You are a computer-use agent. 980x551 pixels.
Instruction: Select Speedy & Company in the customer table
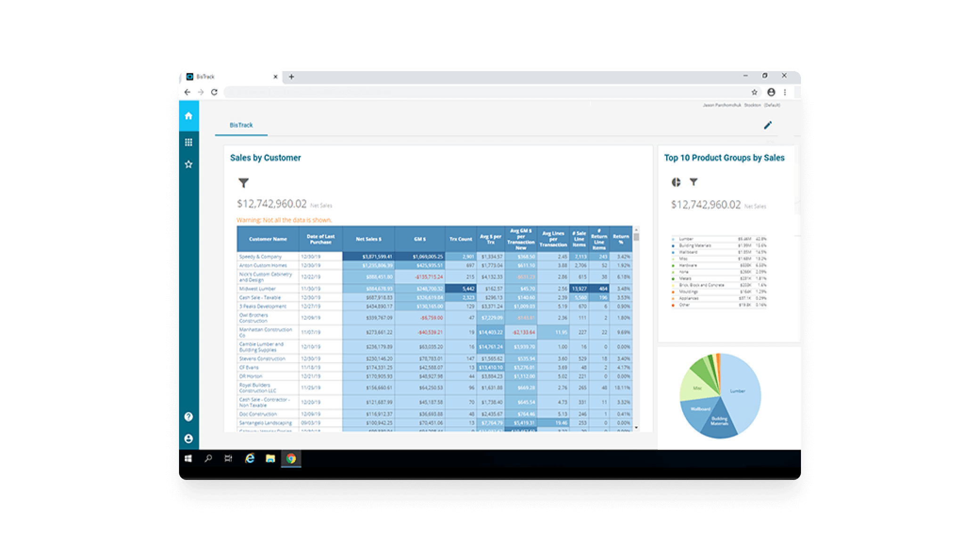tap(260, 257)
